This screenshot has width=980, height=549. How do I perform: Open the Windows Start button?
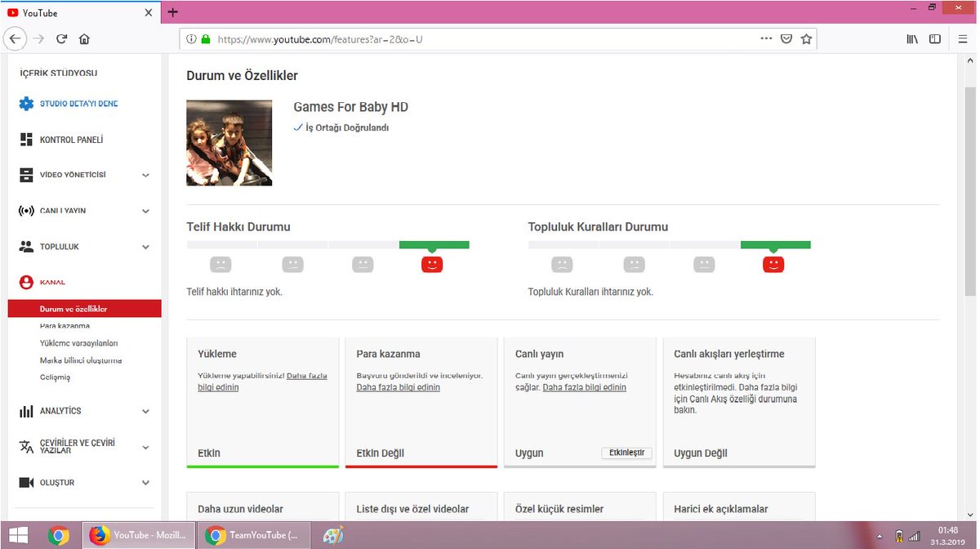tap(18, 536)
